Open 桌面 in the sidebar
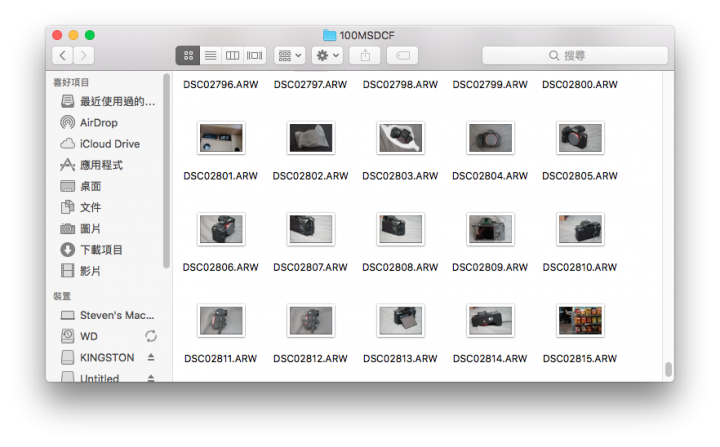 (81, 186)
